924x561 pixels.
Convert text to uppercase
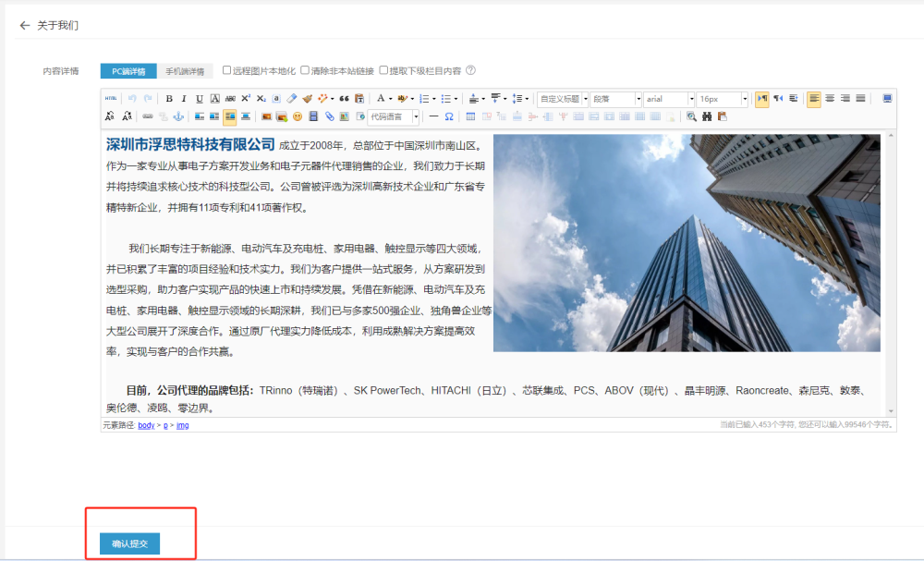point(110,116)
